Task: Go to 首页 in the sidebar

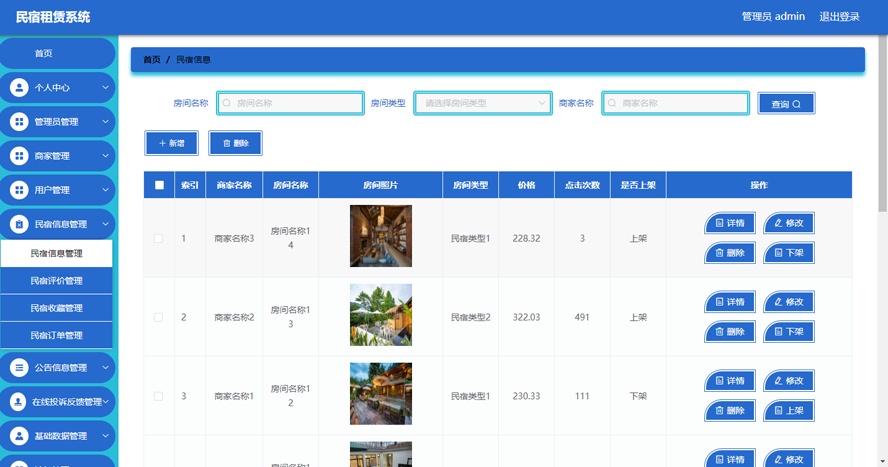Action: (57, 53)
